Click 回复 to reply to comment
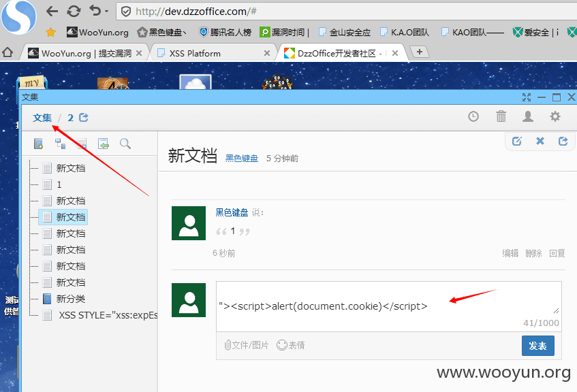Viewport: 577px width, 392px height. [x=557, y=253]
